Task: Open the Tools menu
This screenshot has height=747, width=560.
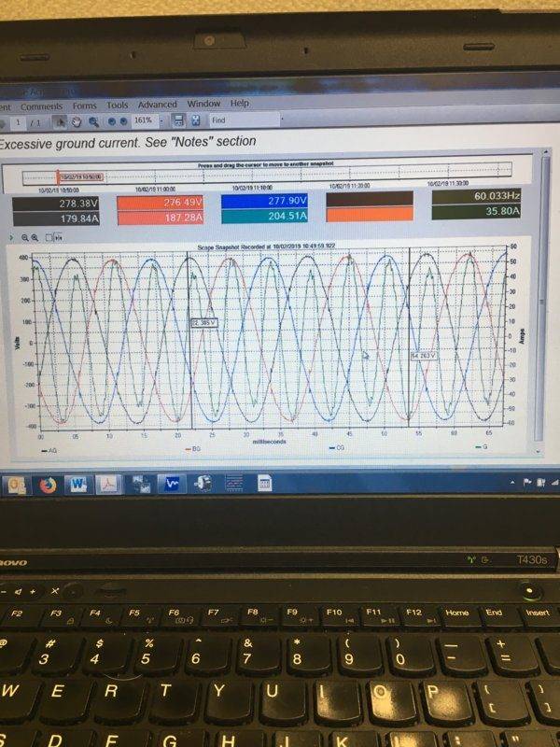Action: point(118,106)
